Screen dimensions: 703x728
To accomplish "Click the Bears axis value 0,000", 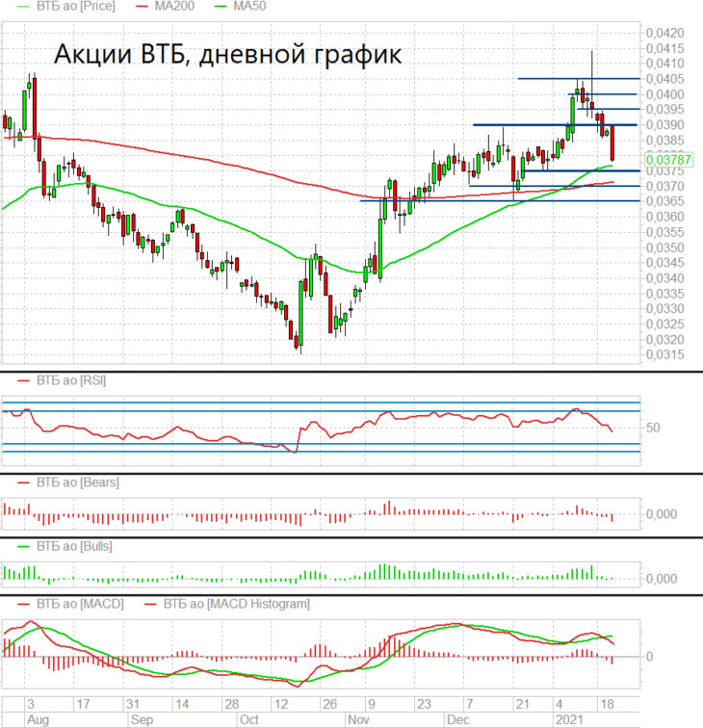I will click(662, 514).
